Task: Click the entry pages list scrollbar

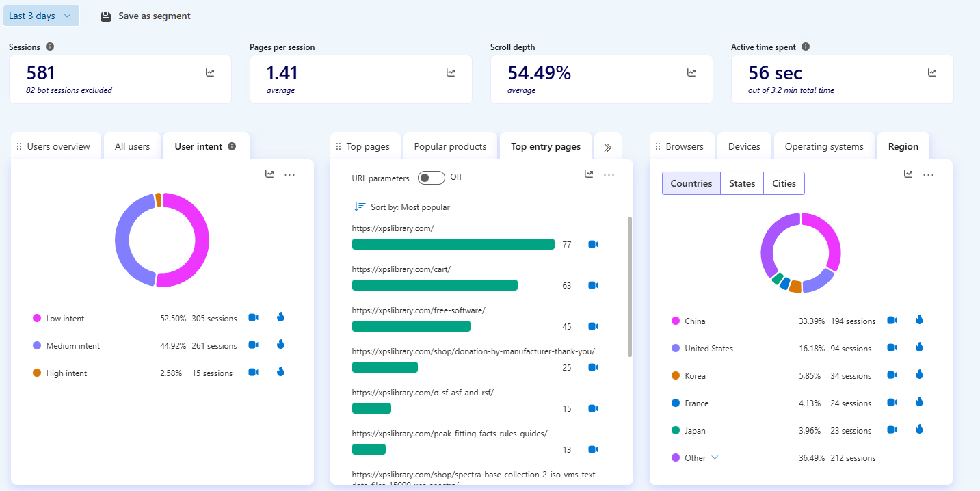Action: click(629, 287)
